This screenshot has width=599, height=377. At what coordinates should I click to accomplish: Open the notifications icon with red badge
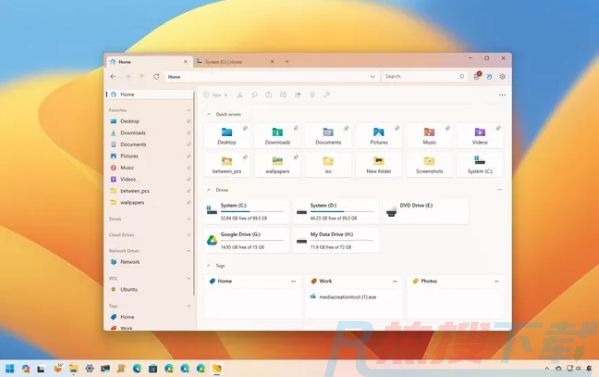click(x=477, y=76)
